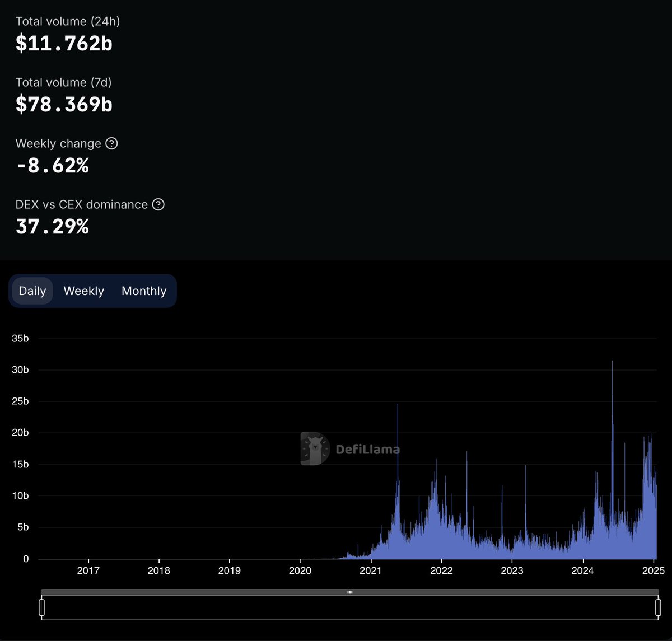Open the Weekly change help icon
This screenshot has width=672, height=641.
[112, 143]
